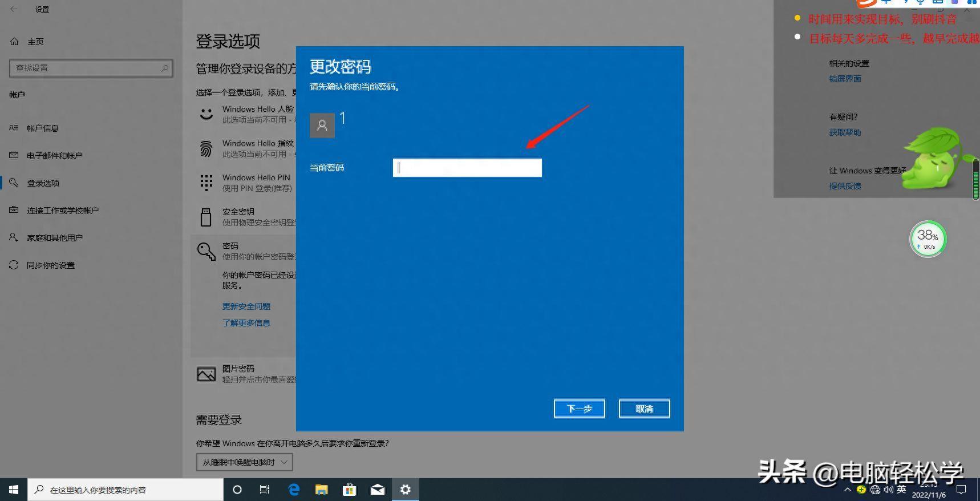980x501 pixels.
Task: Click the Settings gear on taskbar
Action: pos(405,490)
